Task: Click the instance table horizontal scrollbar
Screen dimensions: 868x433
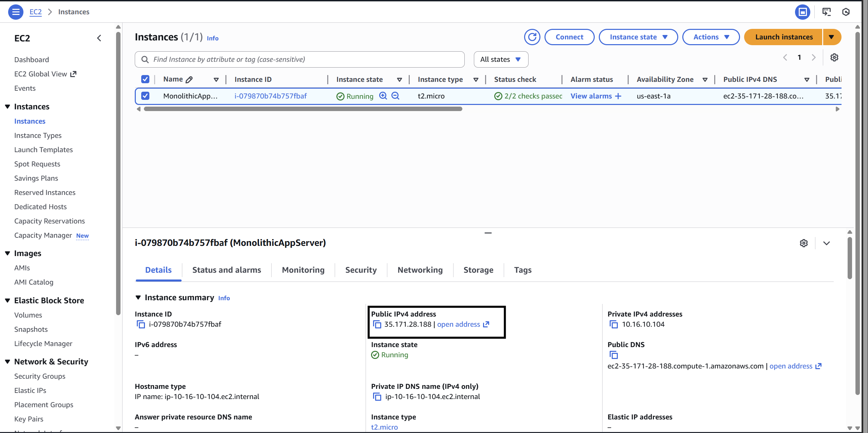Action: [x=303, y=109]
